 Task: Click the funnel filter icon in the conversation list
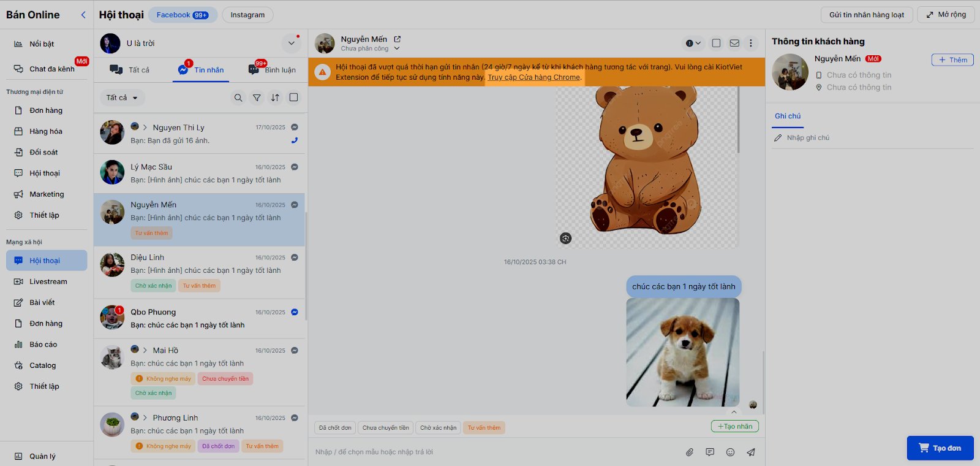coord(257,97)
